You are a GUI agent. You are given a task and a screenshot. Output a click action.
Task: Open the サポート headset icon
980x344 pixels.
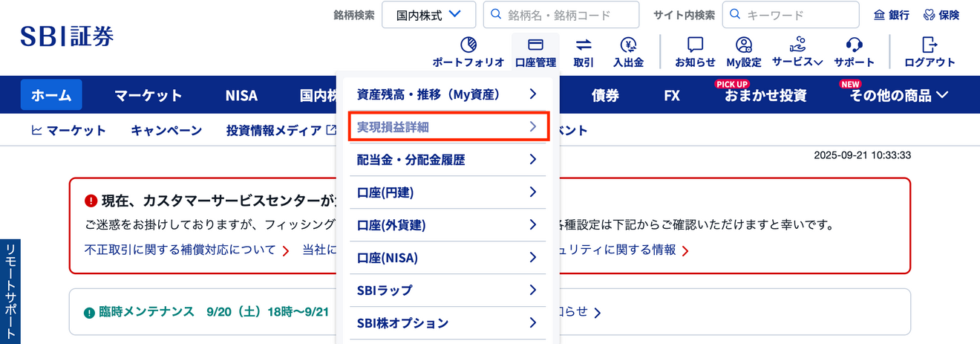(x=854, y=45)
